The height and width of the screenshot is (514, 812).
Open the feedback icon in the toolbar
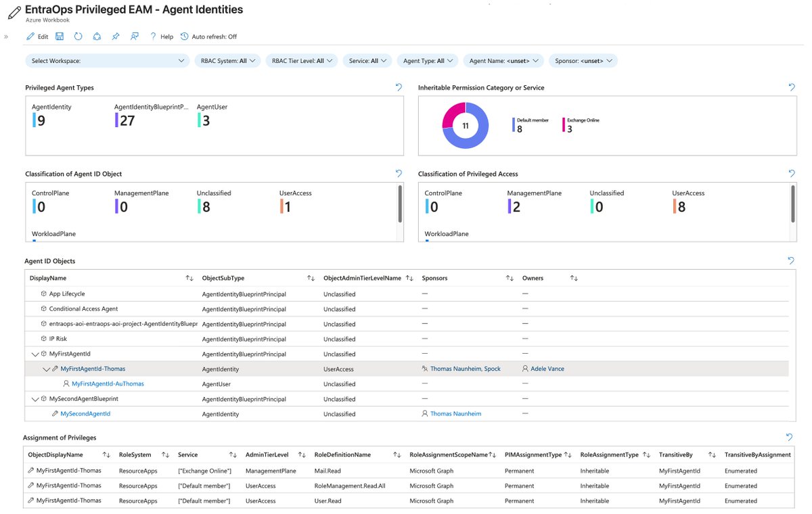pyautogui.click(x=134, y=37)
